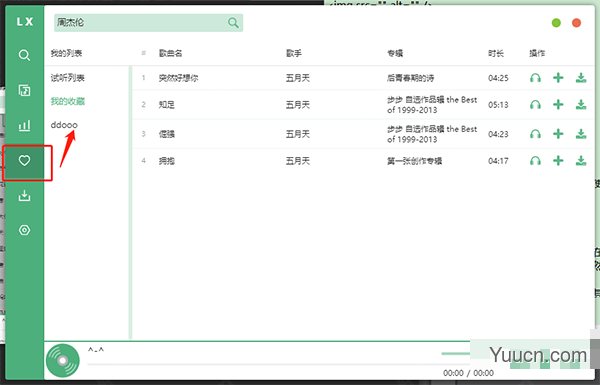Click album 第一张创作专辑
Screen dimensions: 600x385
414,161
